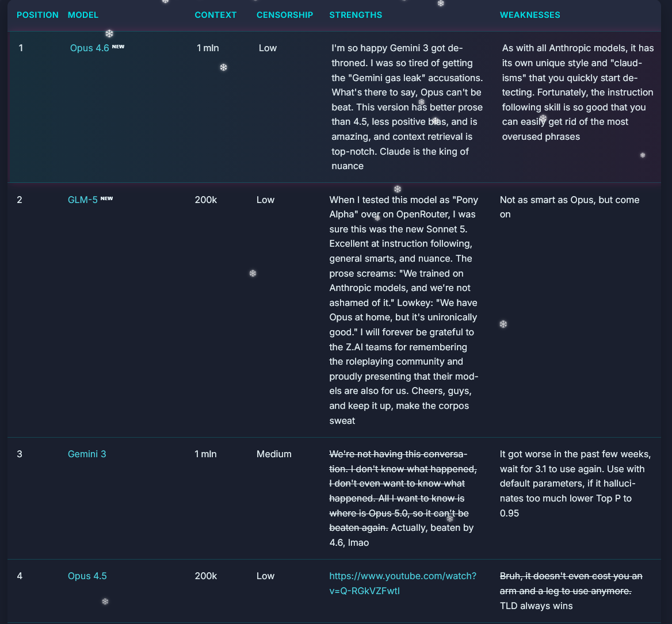Viewport: 672px width, 624px height.
Task: Click the struck-through "Bruh, it doesn't even cost" text
Action: [x=571, y=583]
